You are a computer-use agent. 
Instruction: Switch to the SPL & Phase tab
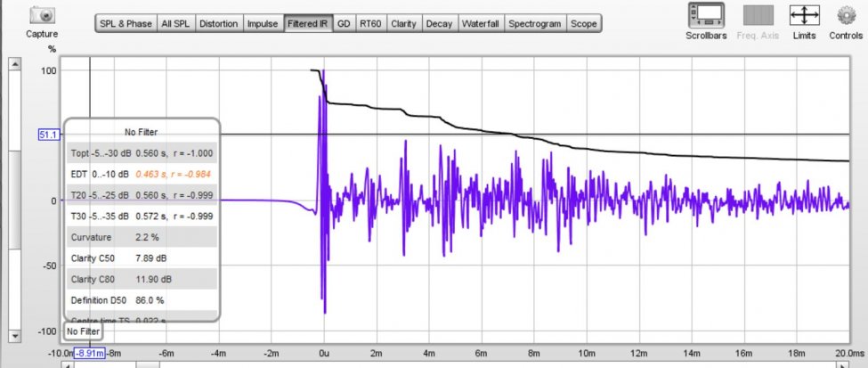(x=126, y=24)
